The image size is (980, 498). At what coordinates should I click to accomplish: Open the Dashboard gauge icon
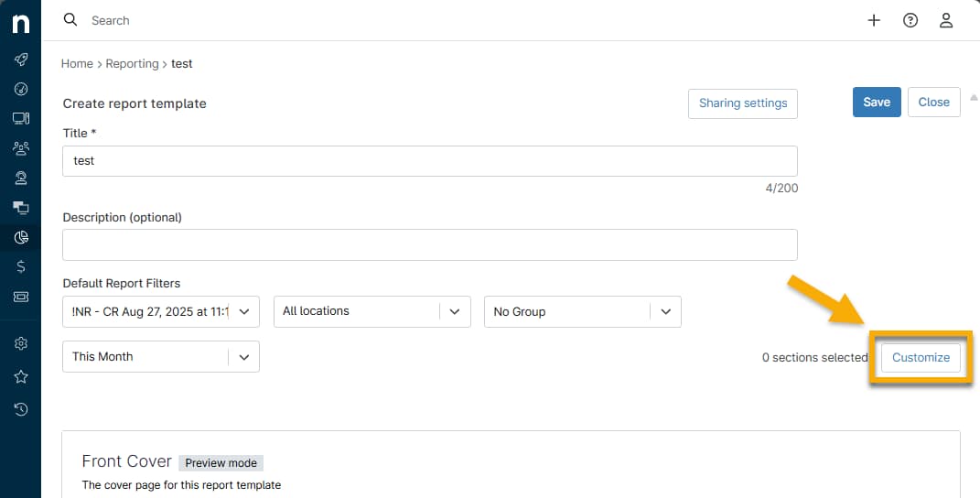click(x=20, y=89)
